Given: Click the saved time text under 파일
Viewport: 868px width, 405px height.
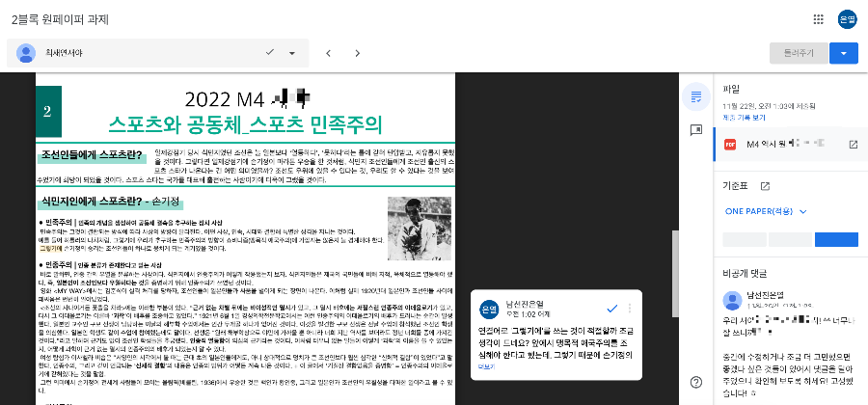Looking at the screenshot, I should pyautogui.click(x=769, y=106).
